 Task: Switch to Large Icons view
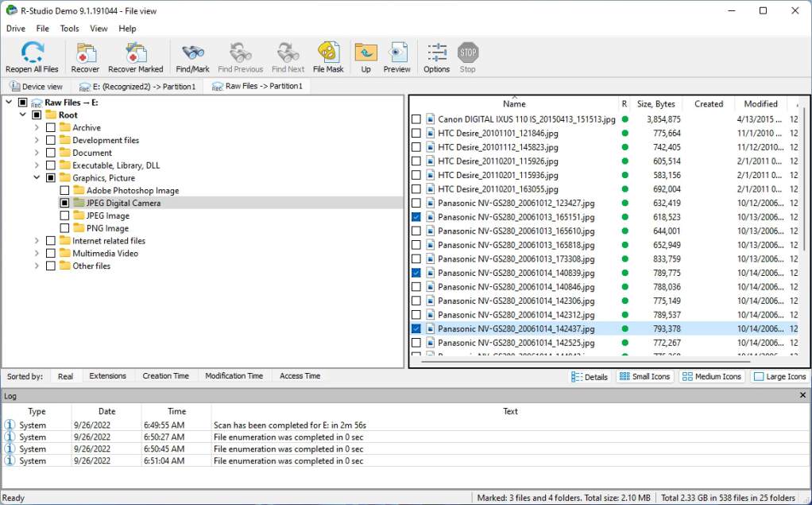(x=780, y=377)
